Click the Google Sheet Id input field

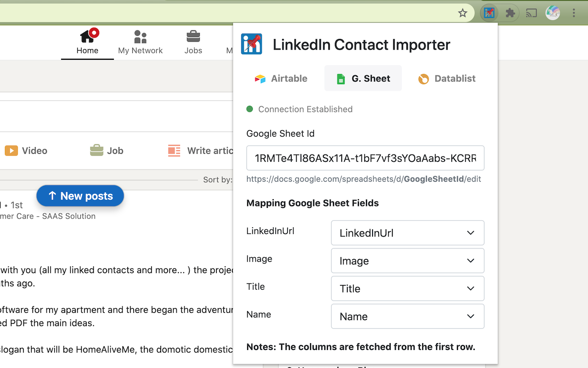tap(365, 158)
